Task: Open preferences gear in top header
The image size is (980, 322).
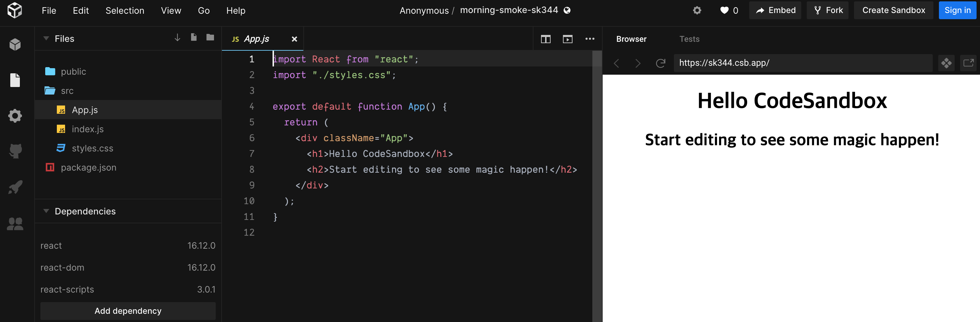Action: pos(697,10)
